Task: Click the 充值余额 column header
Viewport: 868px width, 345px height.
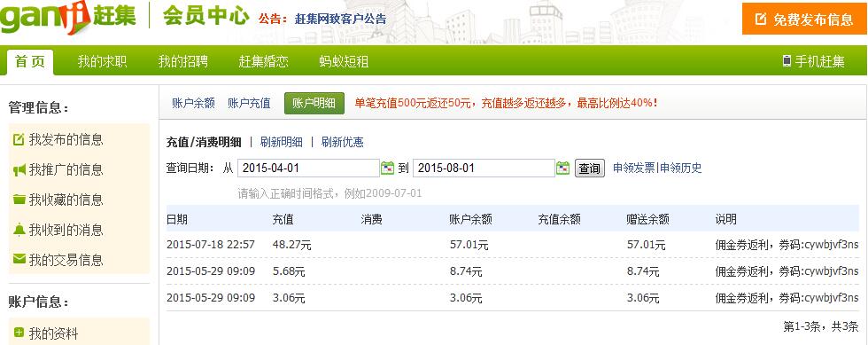Action: pyautogui.click(x=559, y=220)
